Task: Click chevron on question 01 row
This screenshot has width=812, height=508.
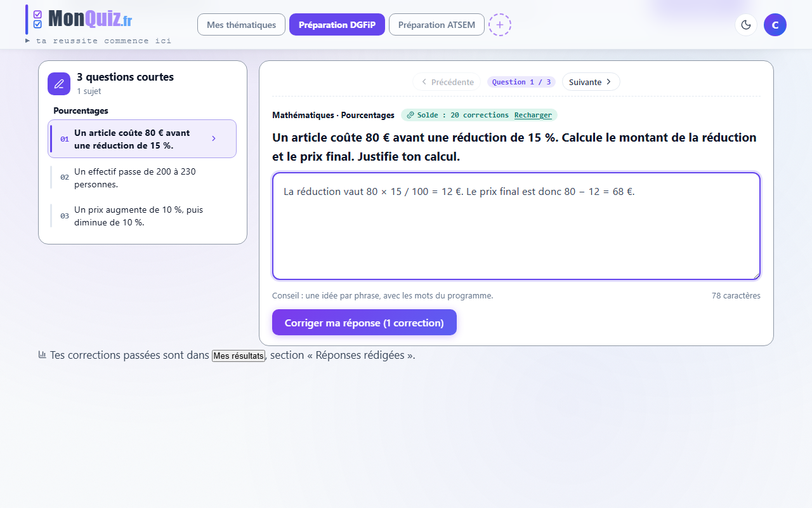Action: click(x=214, y=138)
